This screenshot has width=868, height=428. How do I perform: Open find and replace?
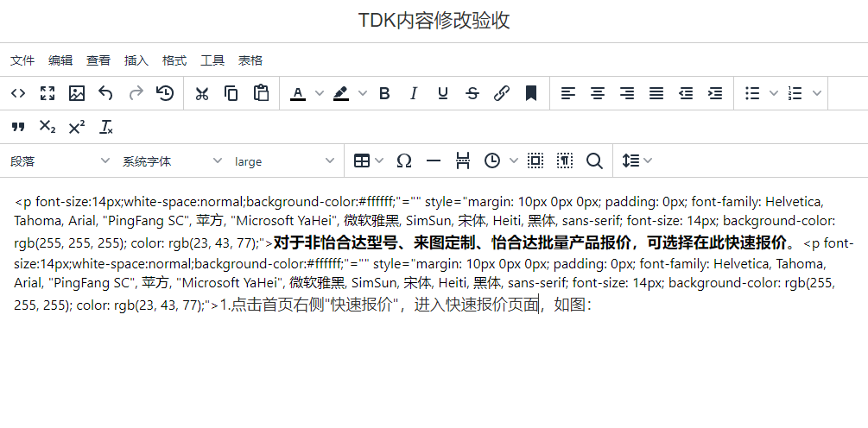[594, 160]
